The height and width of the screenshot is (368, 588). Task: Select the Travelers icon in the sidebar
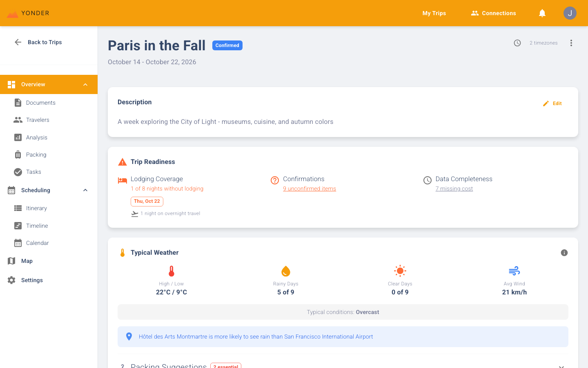coord(18,120)
